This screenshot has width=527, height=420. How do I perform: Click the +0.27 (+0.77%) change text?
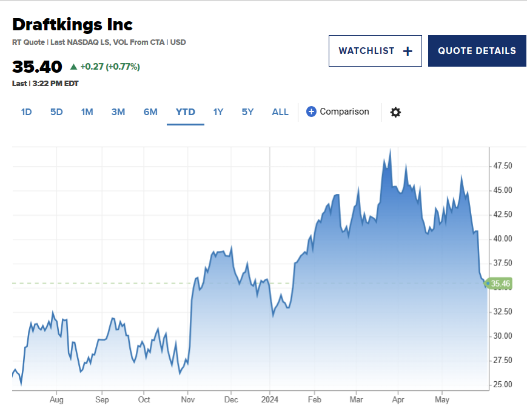(x=110, y=67)
